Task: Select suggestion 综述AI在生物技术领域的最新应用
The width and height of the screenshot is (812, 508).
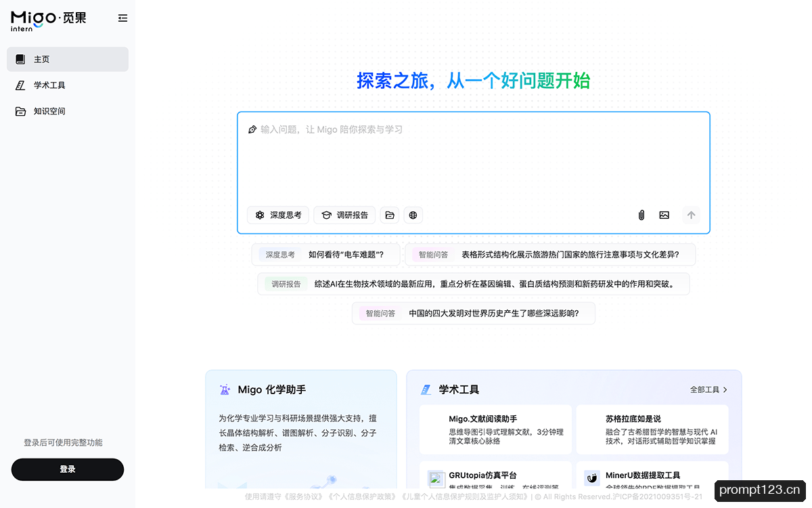Action: pos(474,284)
